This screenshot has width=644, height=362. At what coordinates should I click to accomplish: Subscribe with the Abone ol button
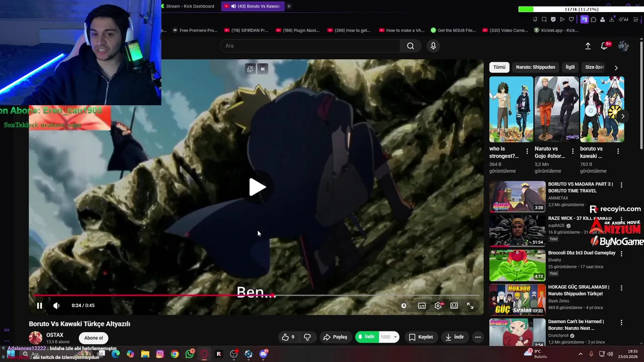[94, 338]
